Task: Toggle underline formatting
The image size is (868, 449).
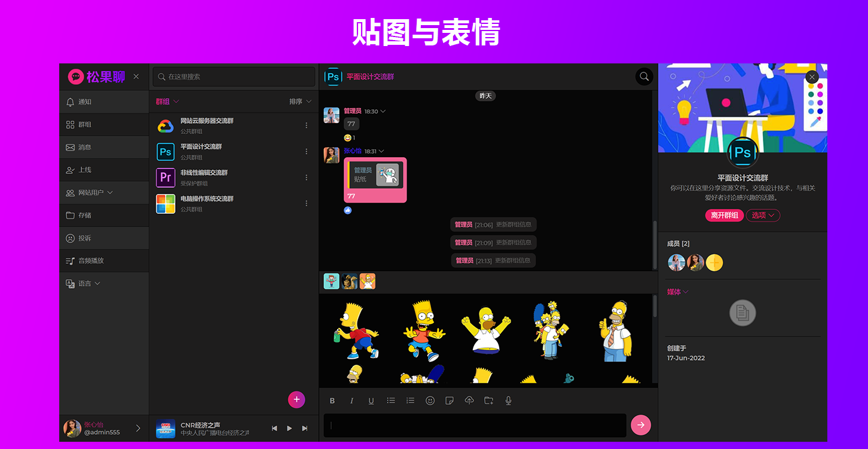Action: coord(371,401)
